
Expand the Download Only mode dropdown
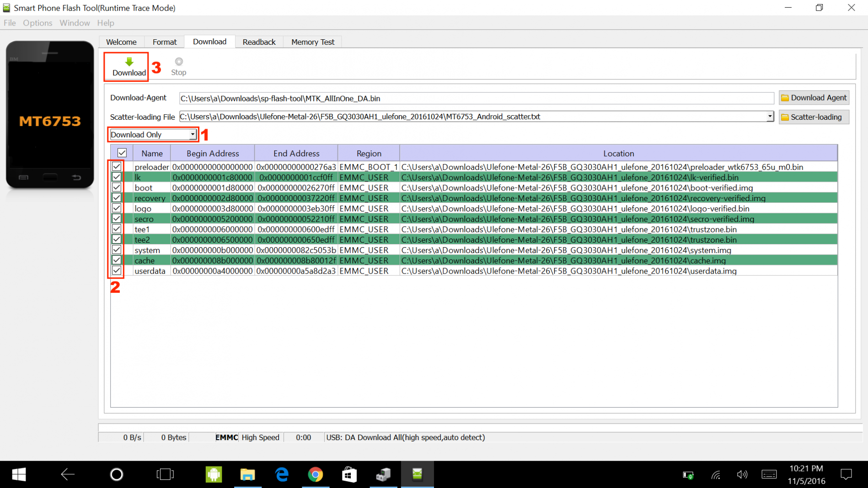pyautogui.click(x=193, y=135)
